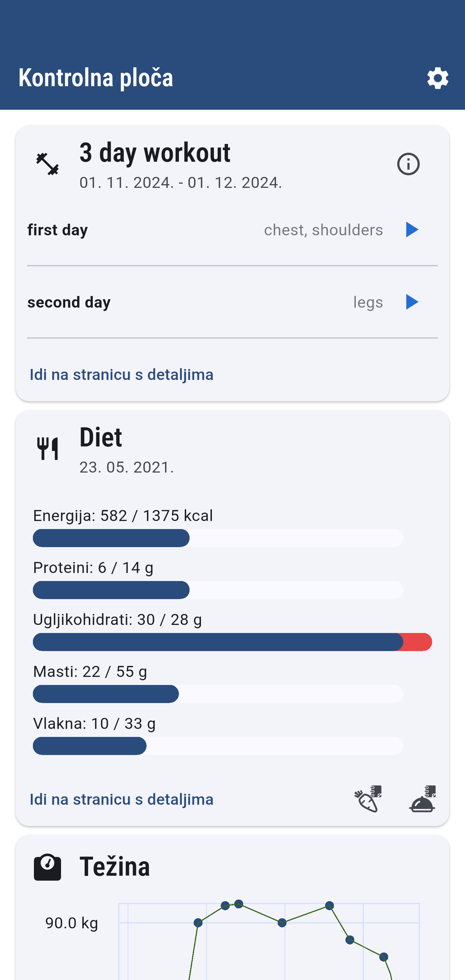Tap the weight scale icon
Screen dimensions: 465x980
point(47,867)
